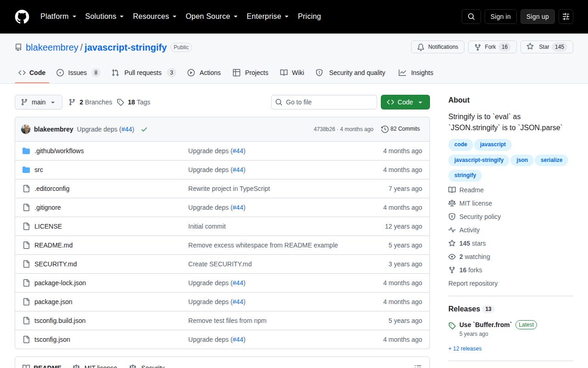588x368 pixels.
Task: Open the main branch dropdown
Action: pos(39,102)
